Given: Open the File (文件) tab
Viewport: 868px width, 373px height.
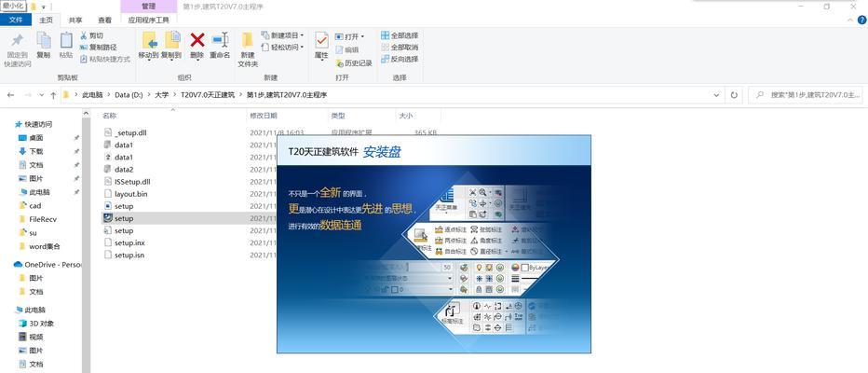Looking at the screenshot, I should [x=16, y=20].
